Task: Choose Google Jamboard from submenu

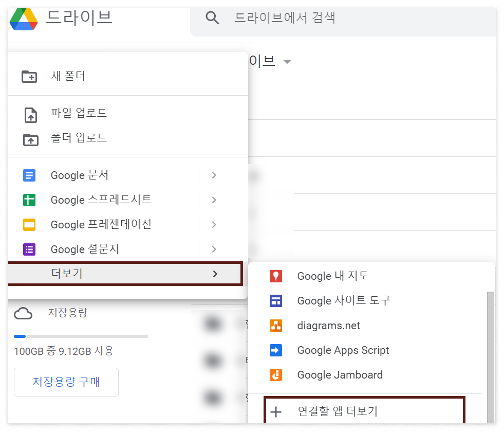Action: tap(368, 375)
